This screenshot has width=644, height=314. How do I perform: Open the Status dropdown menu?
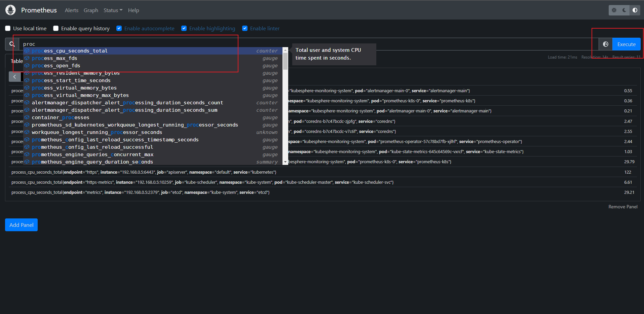(x=113, y=10)
